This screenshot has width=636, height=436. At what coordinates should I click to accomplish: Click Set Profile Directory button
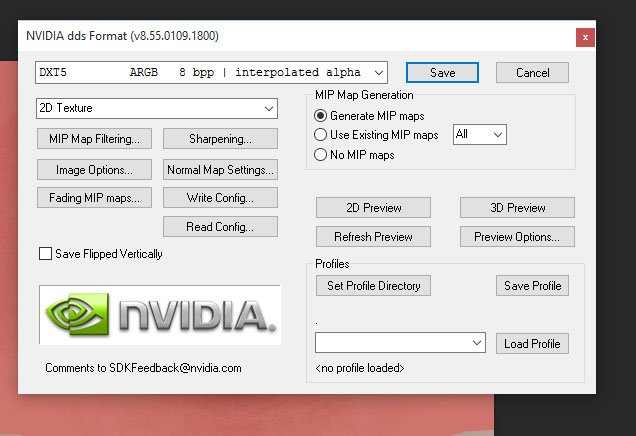point(373,286)
